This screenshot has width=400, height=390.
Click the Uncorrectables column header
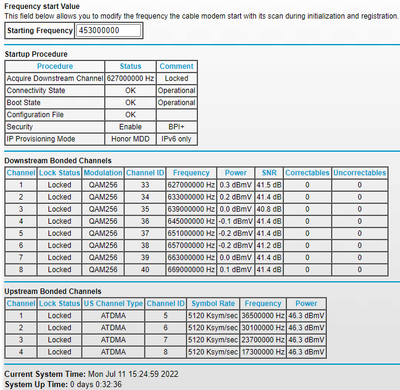click(360, 173)
